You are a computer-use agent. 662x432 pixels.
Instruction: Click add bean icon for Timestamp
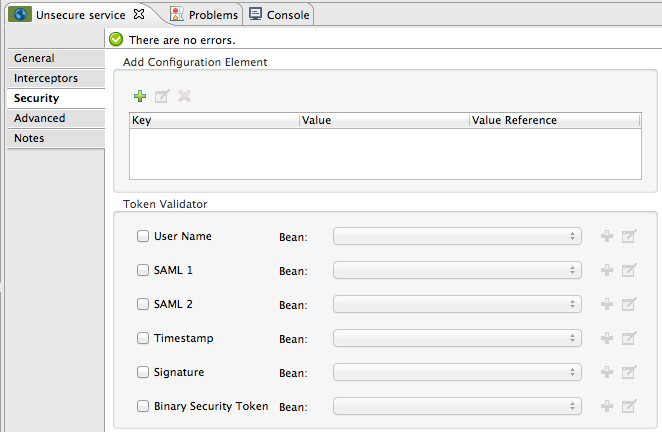pos(607,339)
